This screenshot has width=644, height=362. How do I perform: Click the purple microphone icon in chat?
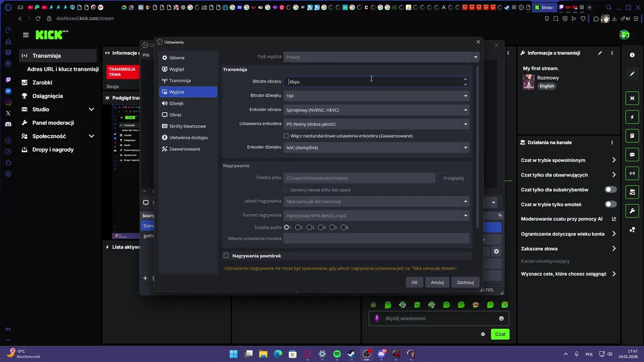(x=377, y=318)
